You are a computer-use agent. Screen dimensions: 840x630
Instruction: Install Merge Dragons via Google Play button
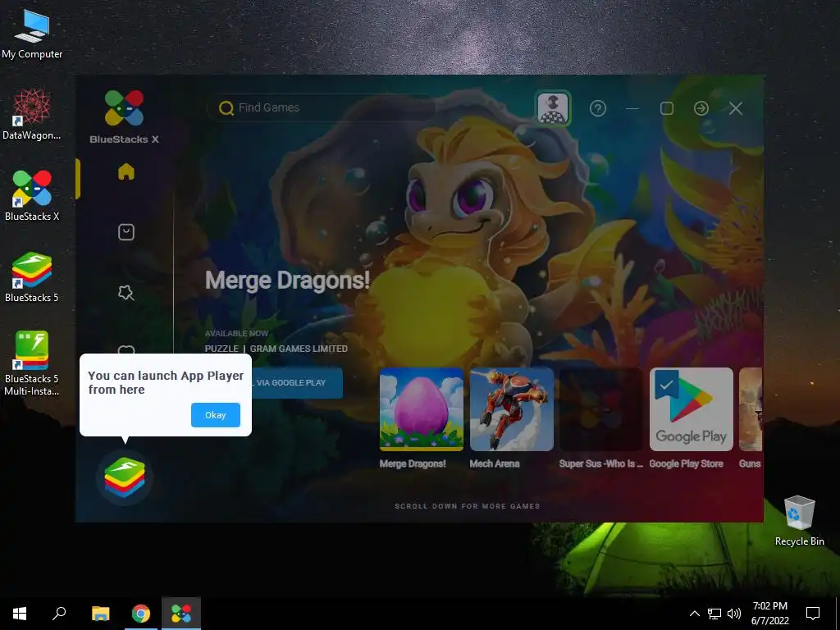point(297,382)
